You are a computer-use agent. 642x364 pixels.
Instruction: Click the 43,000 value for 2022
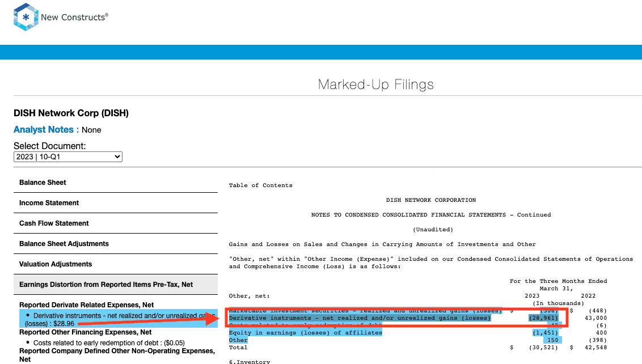coord(595,318)
